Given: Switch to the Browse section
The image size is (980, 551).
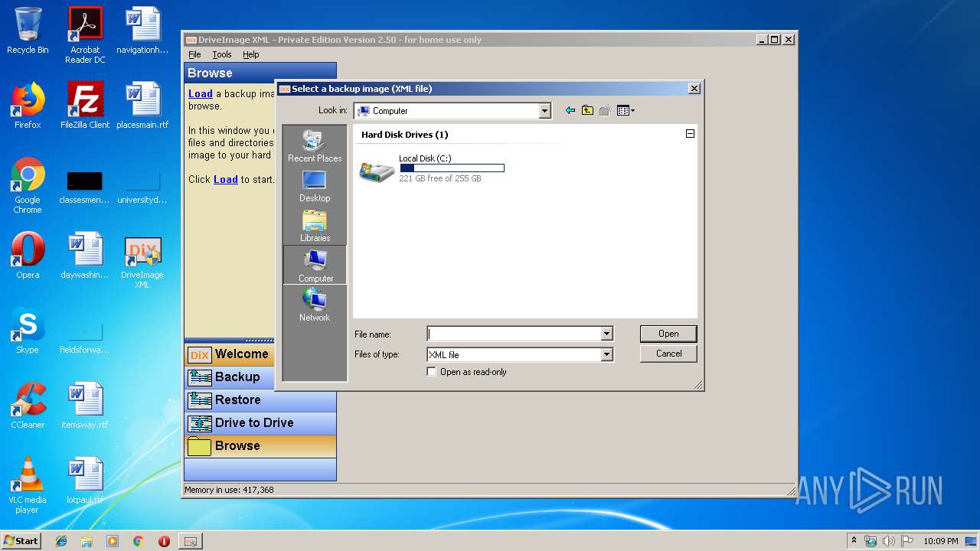Looking at the screenshot, I should tap(260, 446).
